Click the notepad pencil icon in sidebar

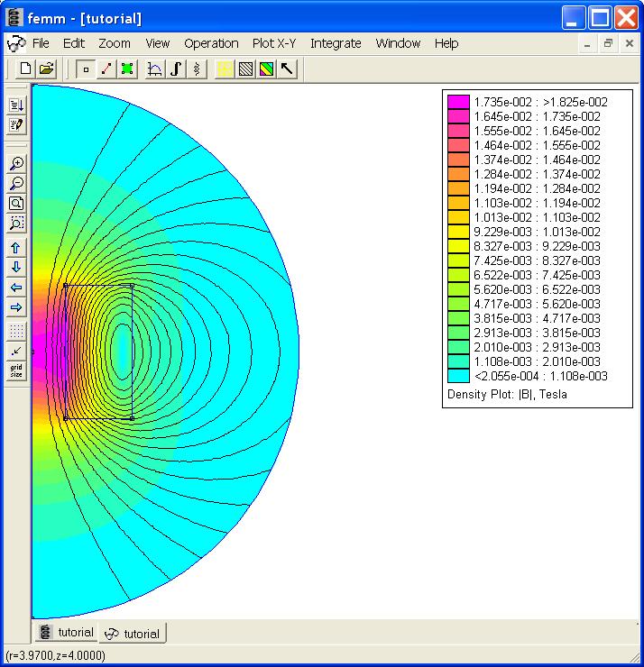16,125
